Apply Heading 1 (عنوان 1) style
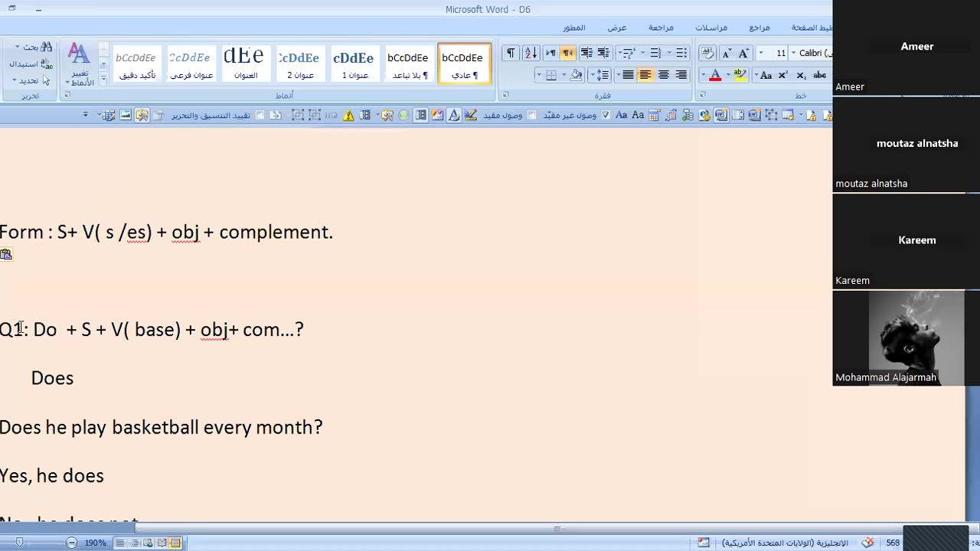980x551 pixels. point(354,64)
